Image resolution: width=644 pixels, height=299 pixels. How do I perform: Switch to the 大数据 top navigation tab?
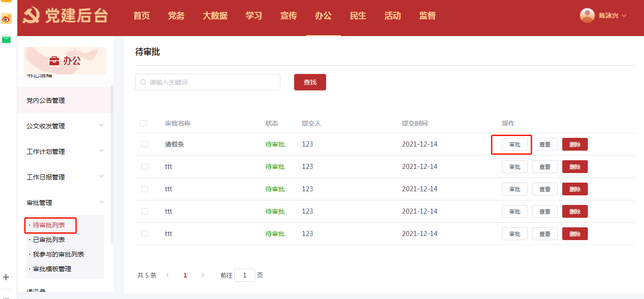pos(215,16)
